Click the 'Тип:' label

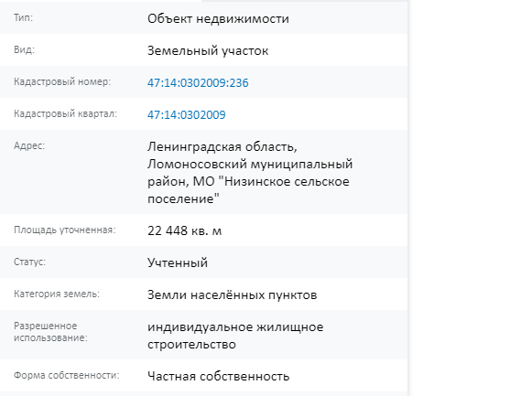24,17
